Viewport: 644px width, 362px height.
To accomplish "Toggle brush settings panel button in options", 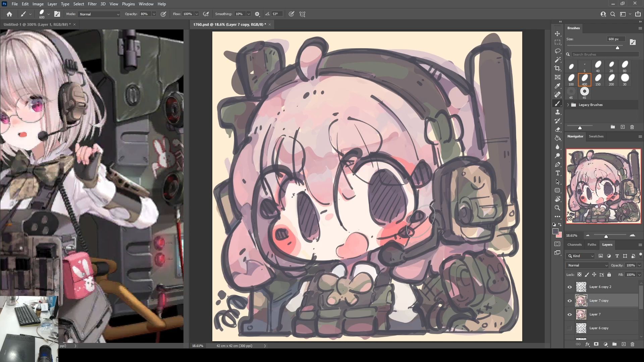I will [57, 14].
